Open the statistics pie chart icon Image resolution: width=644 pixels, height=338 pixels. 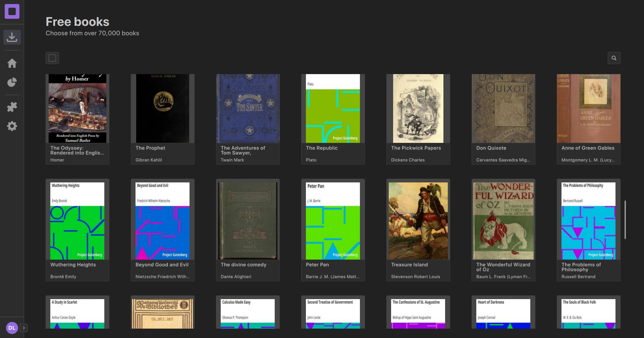coord(12,82)
